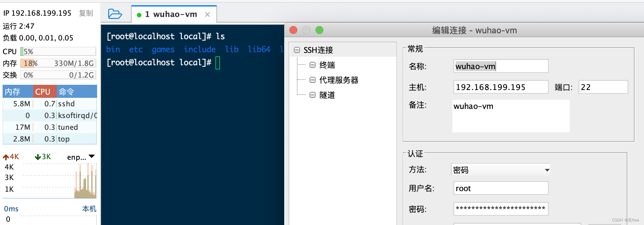Select the tuned process row
Viewport: 644px width, 225px height.
point(50,127)
